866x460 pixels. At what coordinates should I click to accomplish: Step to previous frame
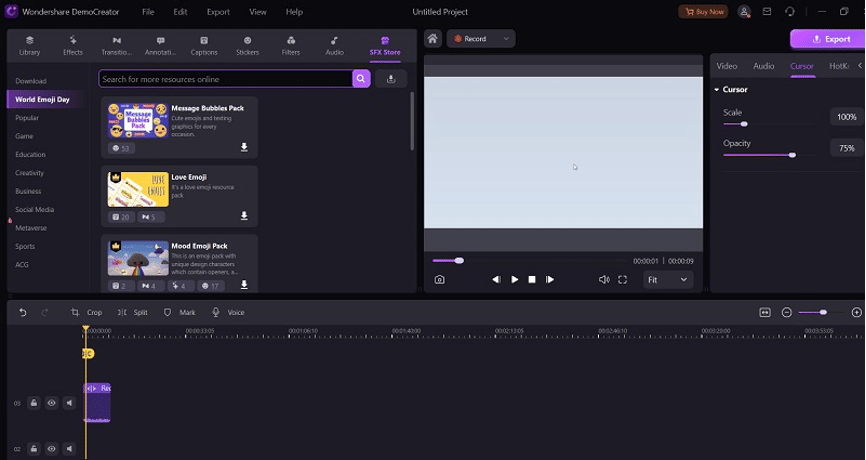tap(497, 280)
